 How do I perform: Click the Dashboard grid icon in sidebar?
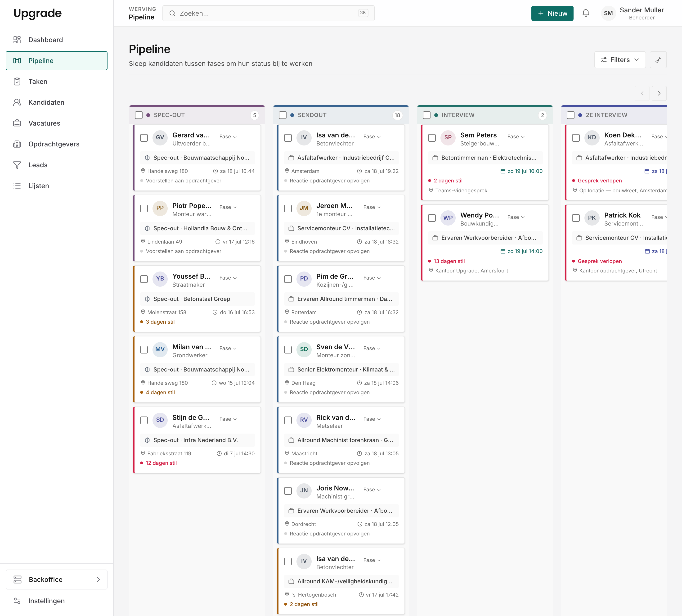click(x=17, y=40)
